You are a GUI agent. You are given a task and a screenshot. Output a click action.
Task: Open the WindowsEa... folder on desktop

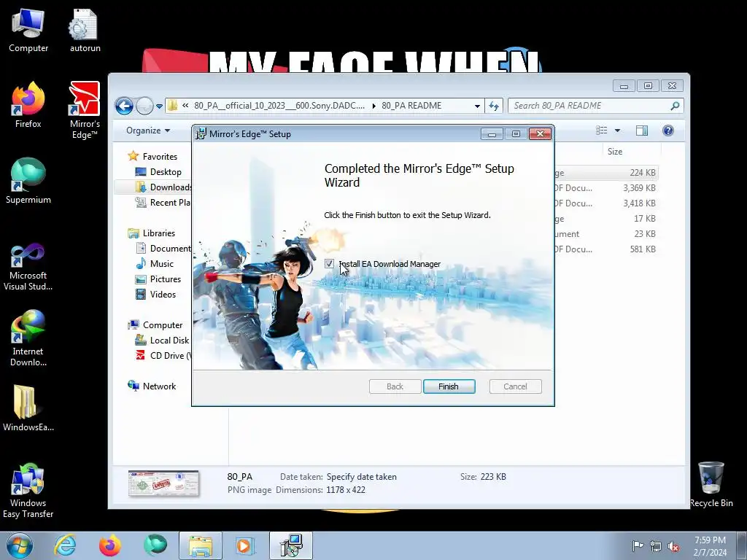coord(28,408)
